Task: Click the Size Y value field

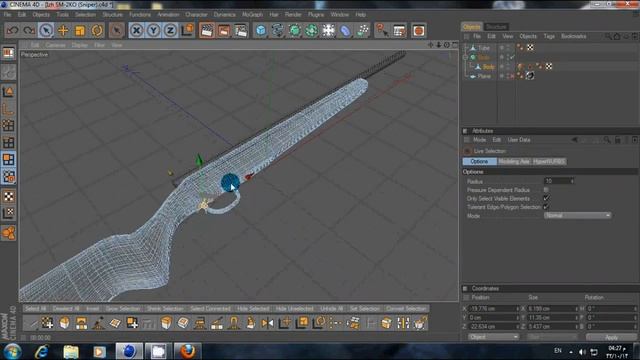Action: pyautogui.click(x=552, y=318)
